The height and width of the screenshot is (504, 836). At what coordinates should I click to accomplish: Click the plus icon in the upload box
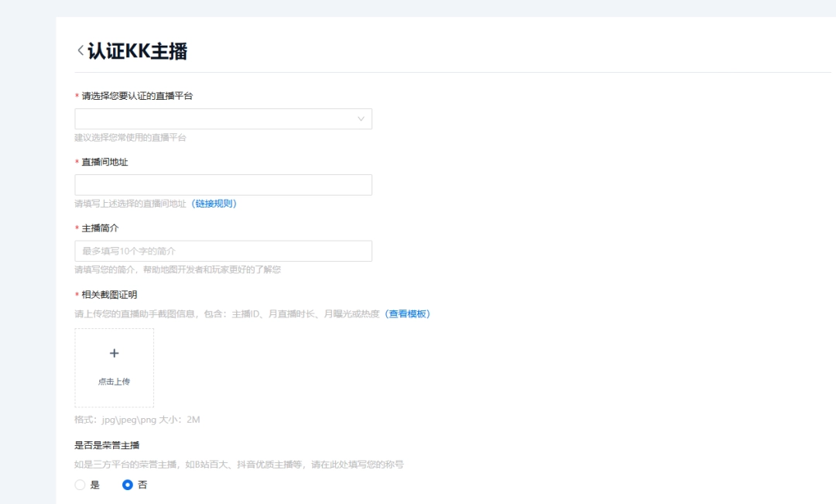click(x=114, y=352)
